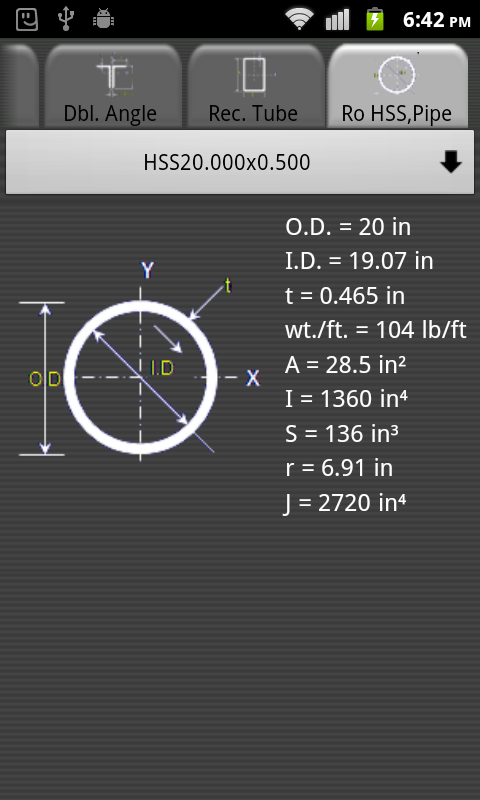
Task: Tap the wt./ft. = 104 lb/ft value
Action: [375, 331]
